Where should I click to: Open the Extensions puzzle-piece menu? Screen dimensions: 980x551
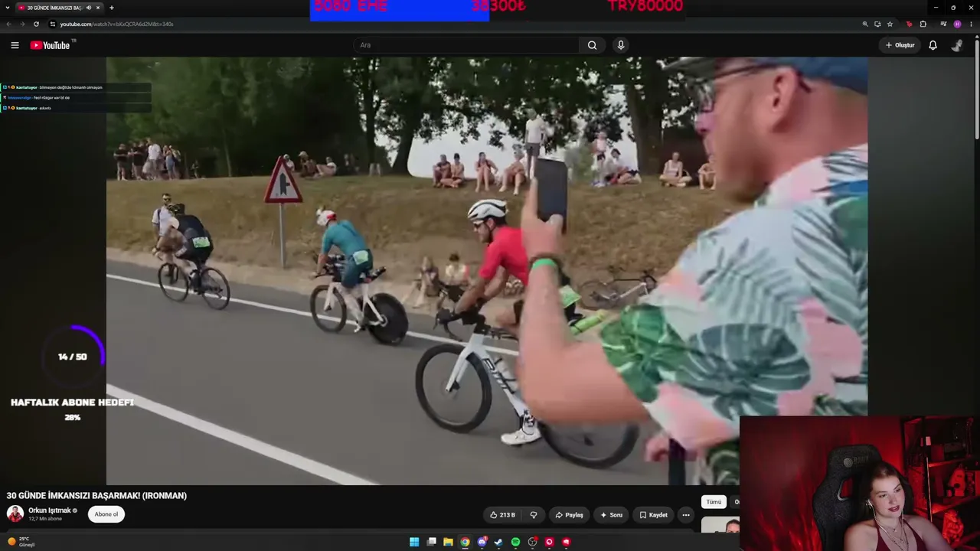coord(923,24)
